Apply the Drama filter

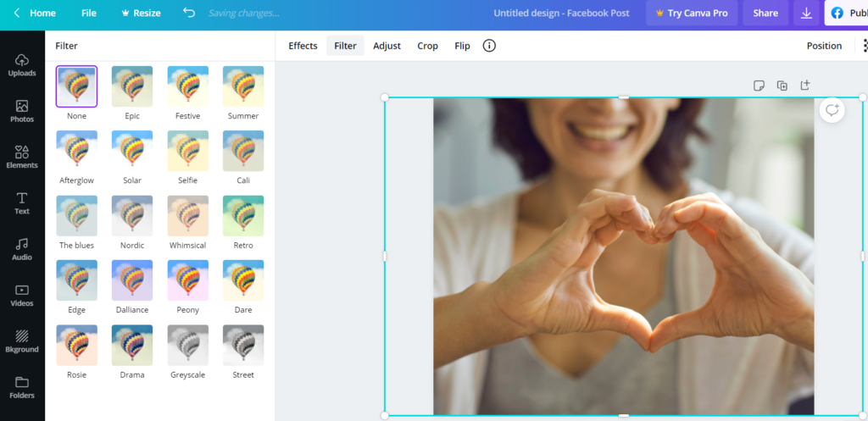pyautogui.click(x=132, y=346)
